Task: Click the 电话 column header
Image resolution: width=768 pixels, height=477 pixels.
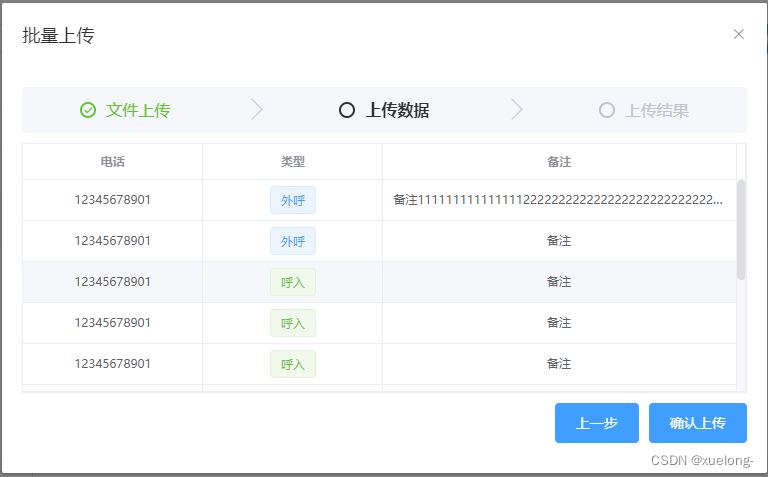Action: [x=113, y=162]
